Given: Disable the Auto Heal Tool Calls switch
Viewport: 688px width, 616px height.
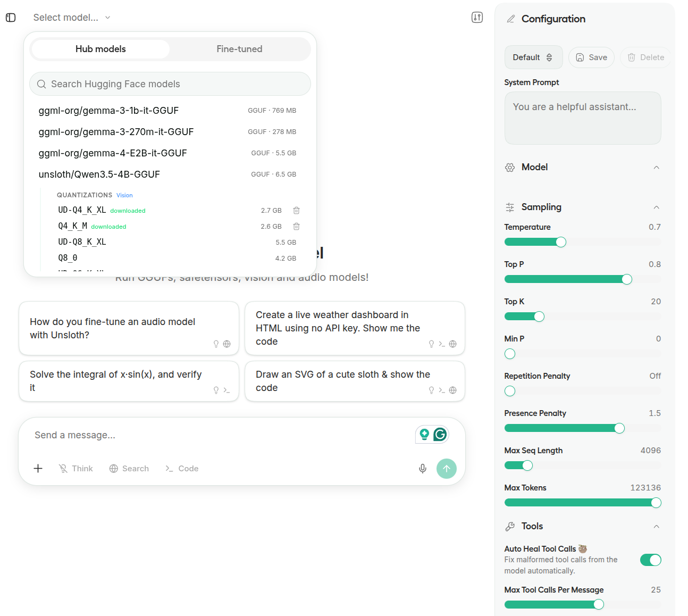Looking at the screenshot, I should [650, 560].
